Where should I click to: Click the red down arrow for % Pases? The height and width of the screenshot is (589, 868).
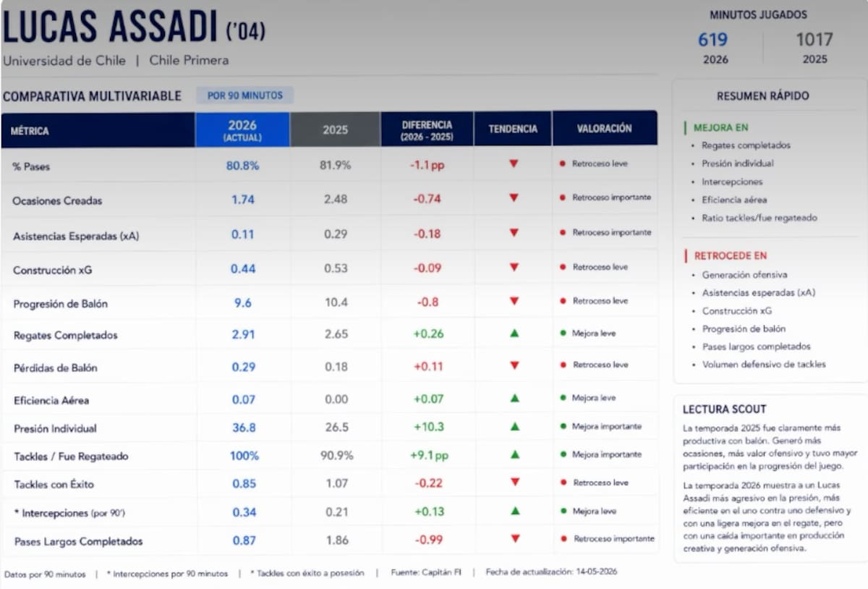514,164
